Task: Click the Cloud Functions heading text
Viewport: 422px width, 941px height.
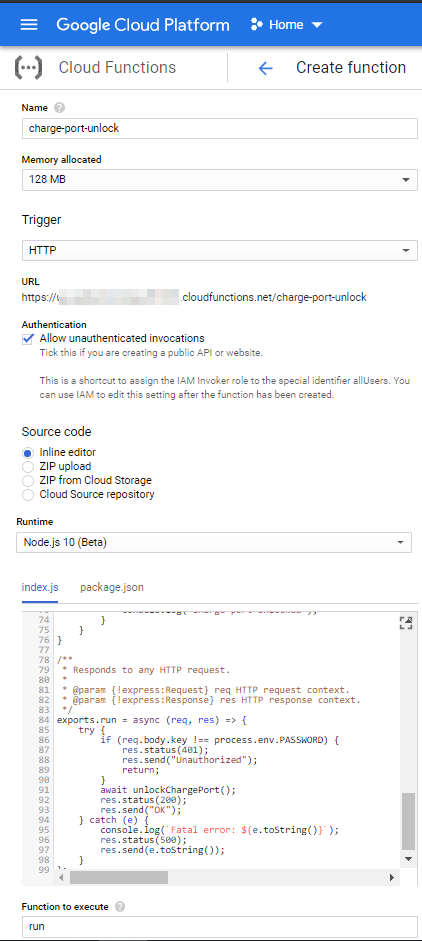Action: pyautogui.click(x=117, y=67)
